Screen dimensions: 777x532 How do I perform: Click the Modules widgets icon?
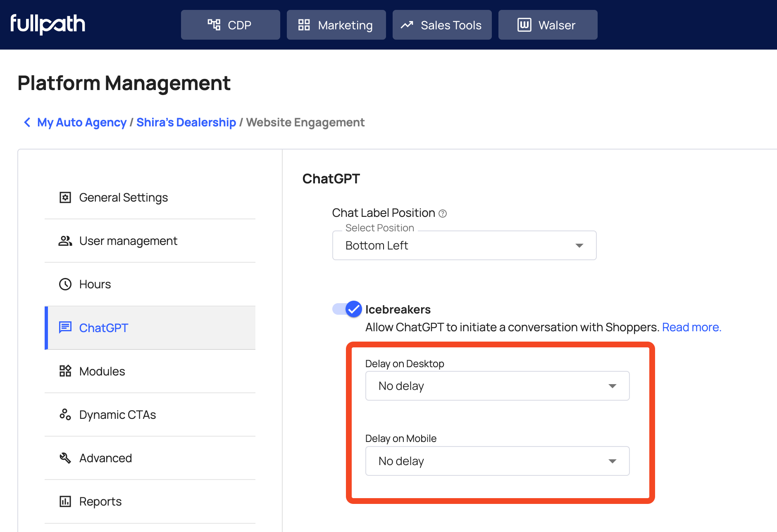65,371
